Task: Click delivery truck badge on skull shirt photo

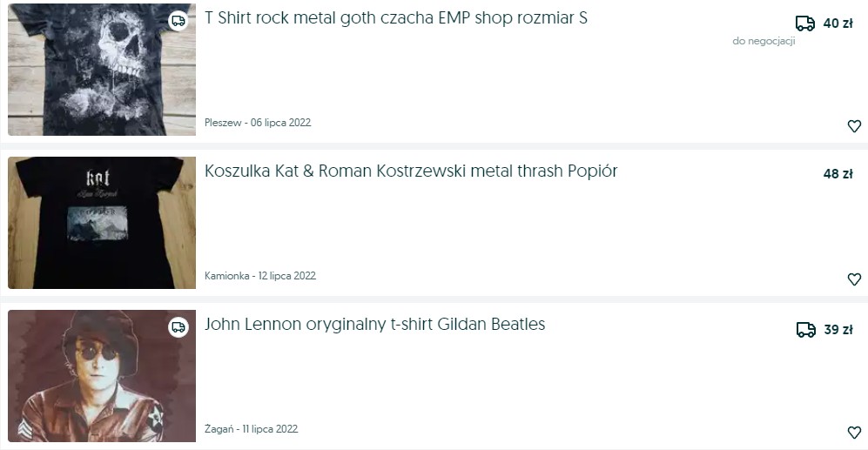Action: point(178,21)
